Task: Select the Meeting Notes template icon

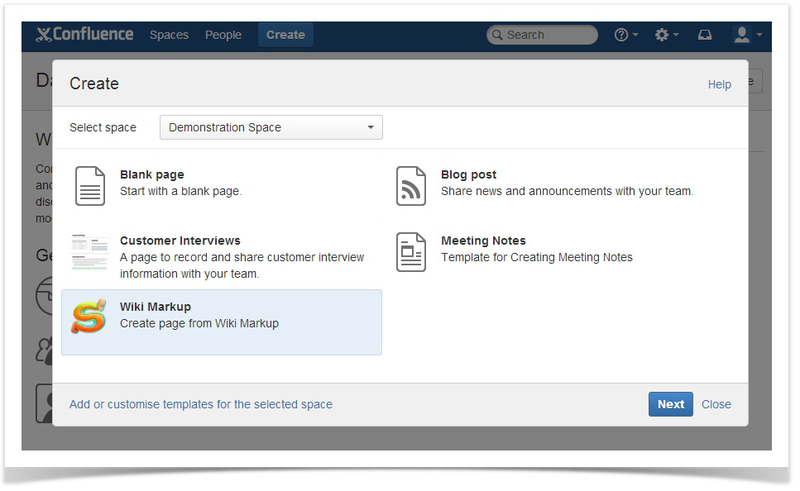Action: [411, 252]
